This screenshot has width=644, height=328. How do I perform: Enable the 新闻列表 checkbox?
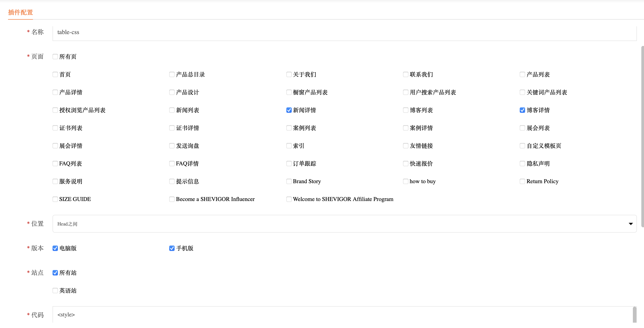coord(172,110)
